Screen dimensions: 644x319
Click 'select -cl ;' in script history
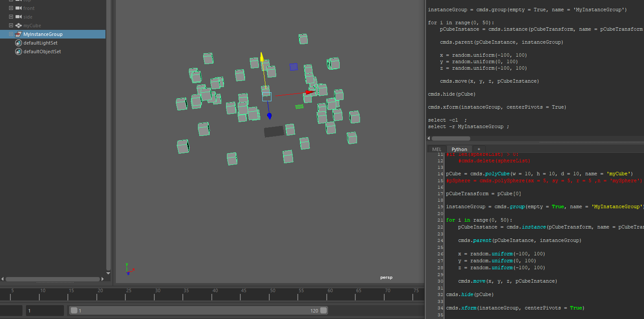[x=447, y=120]
